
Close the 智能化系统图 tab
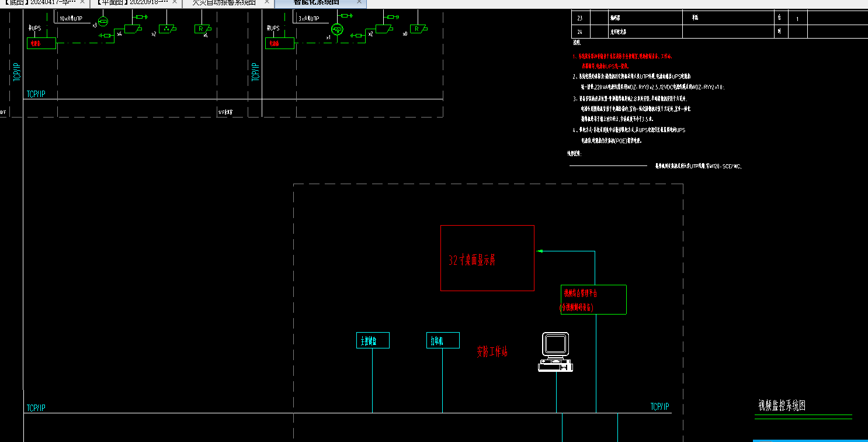point(359,2)
